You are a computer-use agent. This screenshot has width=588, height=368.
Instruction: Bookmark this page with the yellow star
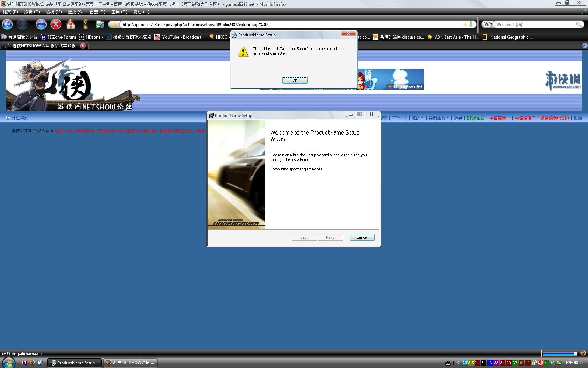click(x=465, y=25)
